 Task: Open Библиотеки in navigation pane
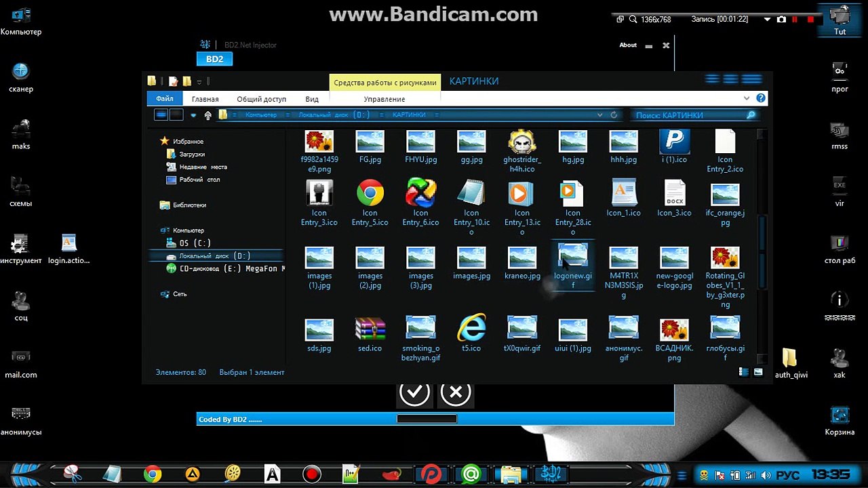(189, 205)
